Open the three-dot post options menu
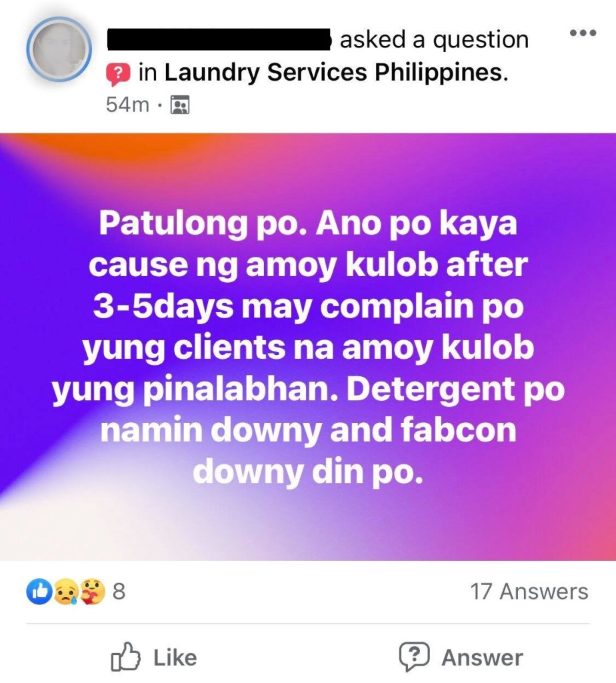The height and width of the screenshot is (683, 616). [x=583, y=33]
